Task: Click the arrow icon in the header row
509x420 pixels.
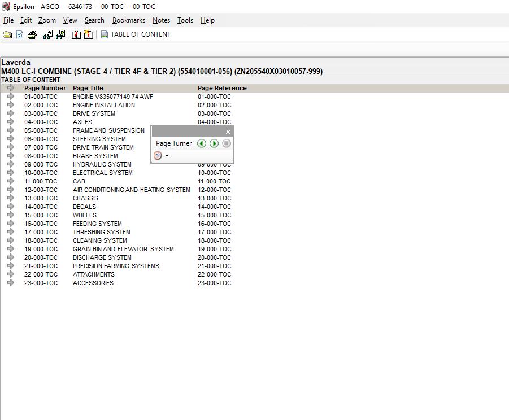Action: coord(10,88)
